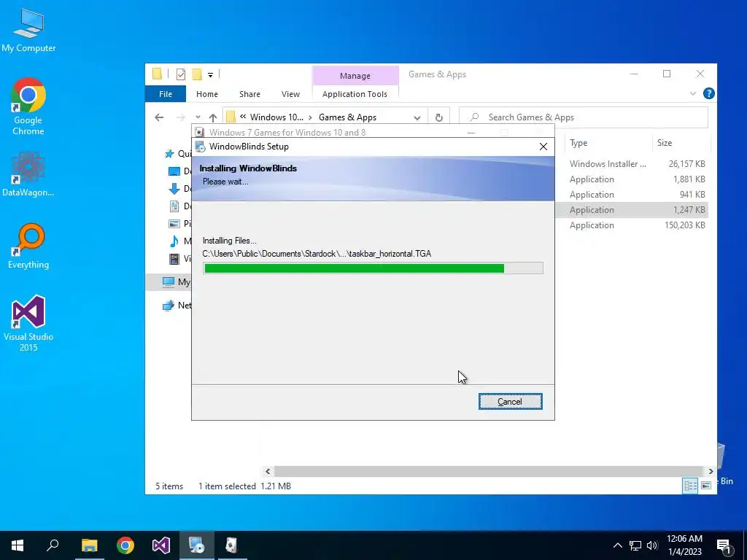Switch to details view layout icon
Viewport: 747px width, 560px height.
tap(690, 485)
